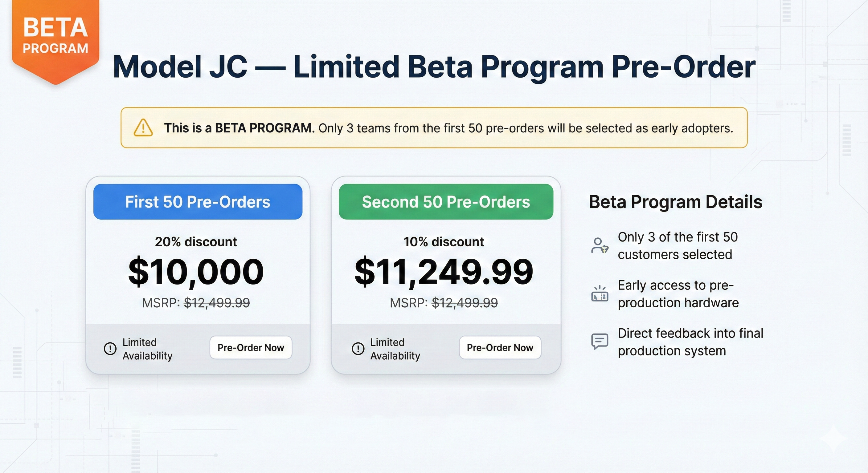
Task: Click the Beta Program Details heading
Action: pos(676,202)
